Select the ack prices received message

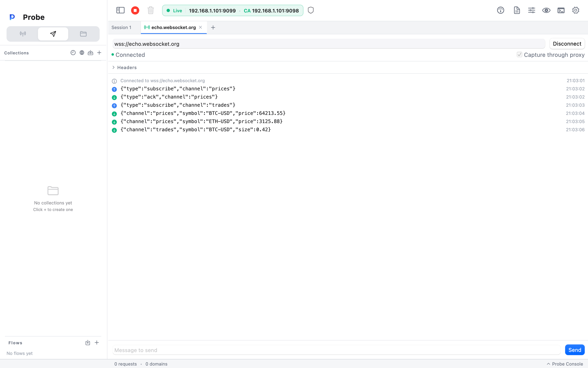pyautogui.click(x=348, y=97)
